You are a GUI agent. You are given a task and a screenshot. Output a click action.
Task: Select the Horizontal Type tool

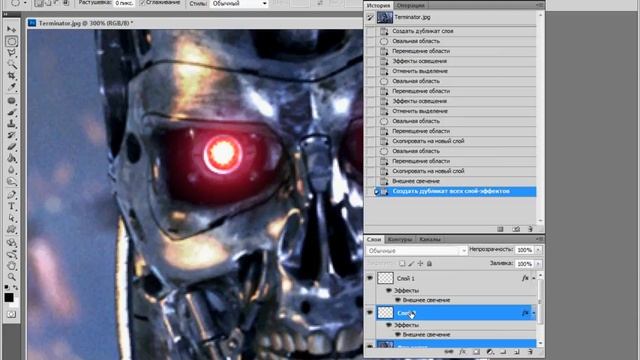[x=11, y=206]
